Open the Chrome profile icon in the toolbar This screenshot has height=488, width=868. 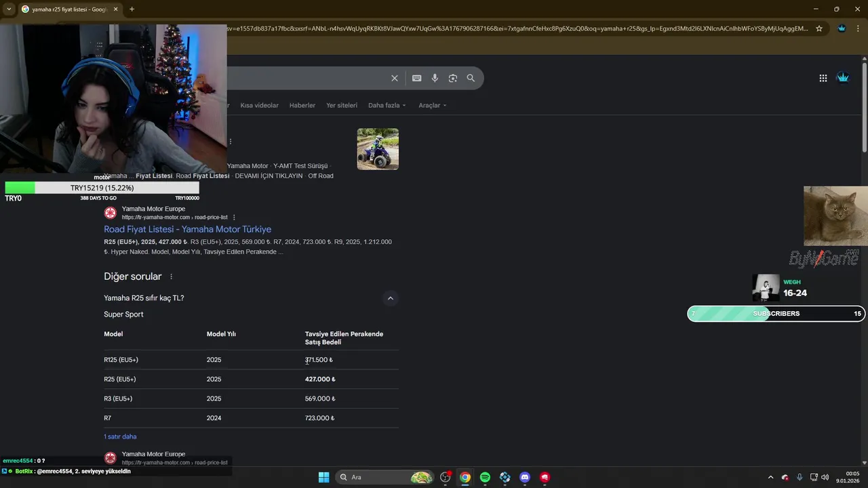coord(842,28)
